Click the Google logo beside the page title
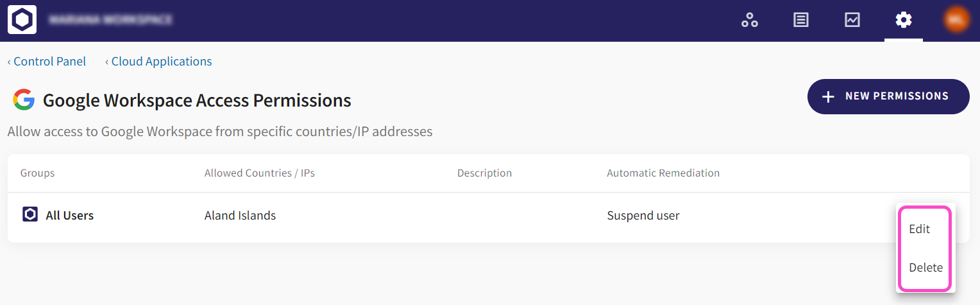Image resolution: width=980 pixels, height=305 pixels. (24, 100)
